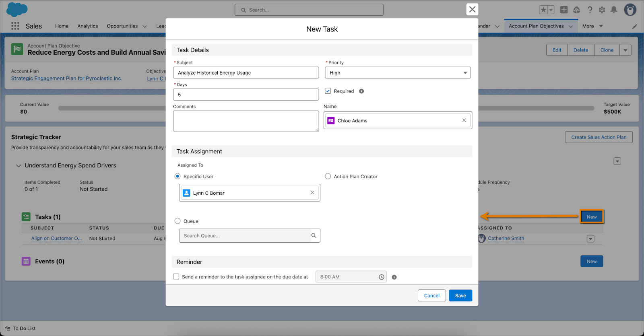
Task: Click the Edit button
Action: 557,50
